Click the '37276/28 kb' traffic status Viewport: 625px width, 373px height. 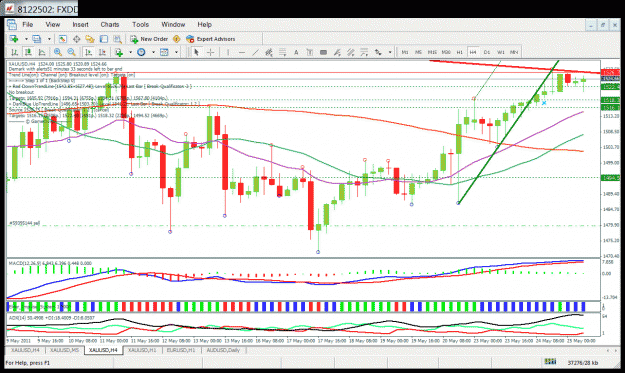pyautogui.click(x=582, y=363)
